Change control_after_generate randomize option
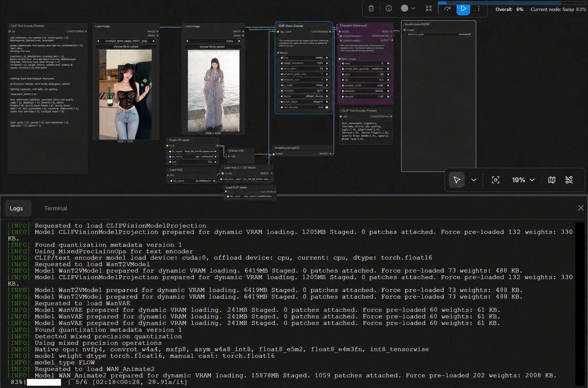This screenshot has height=388, width=588. pyautogui.click(x=365, y=69)
